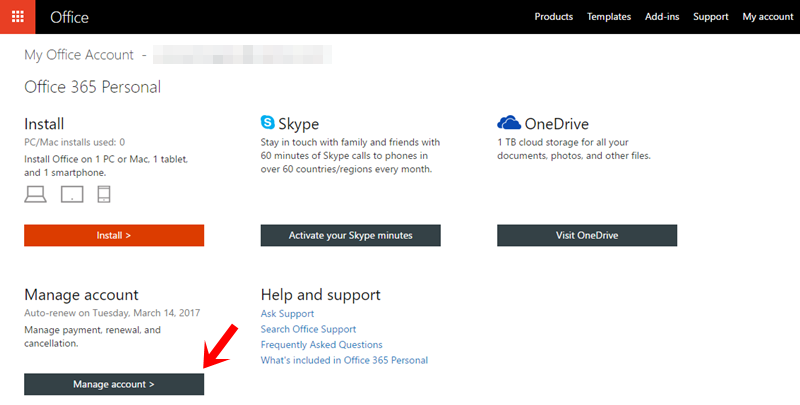Click the My Office Account title text
The image size is (800, 405).
pos(79,55)
